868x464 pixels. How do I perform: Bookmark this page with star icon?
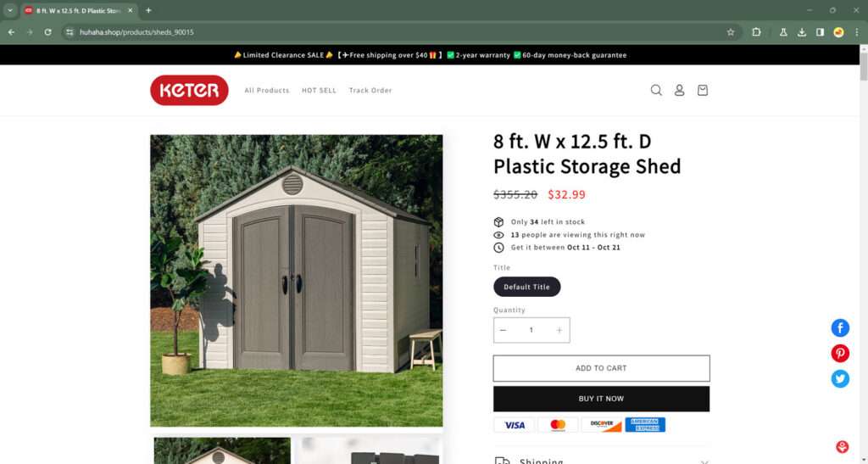[731, 32]
